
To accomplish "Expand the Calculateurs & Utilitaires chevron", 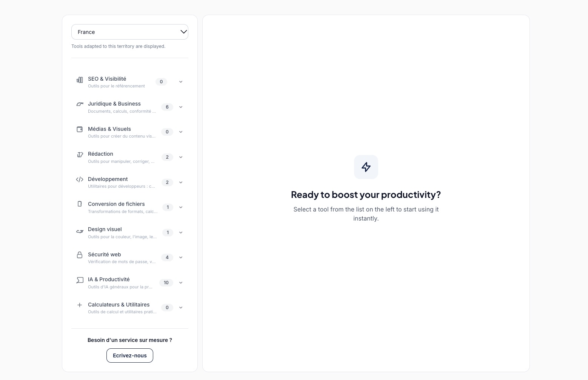I will (181, 308).
